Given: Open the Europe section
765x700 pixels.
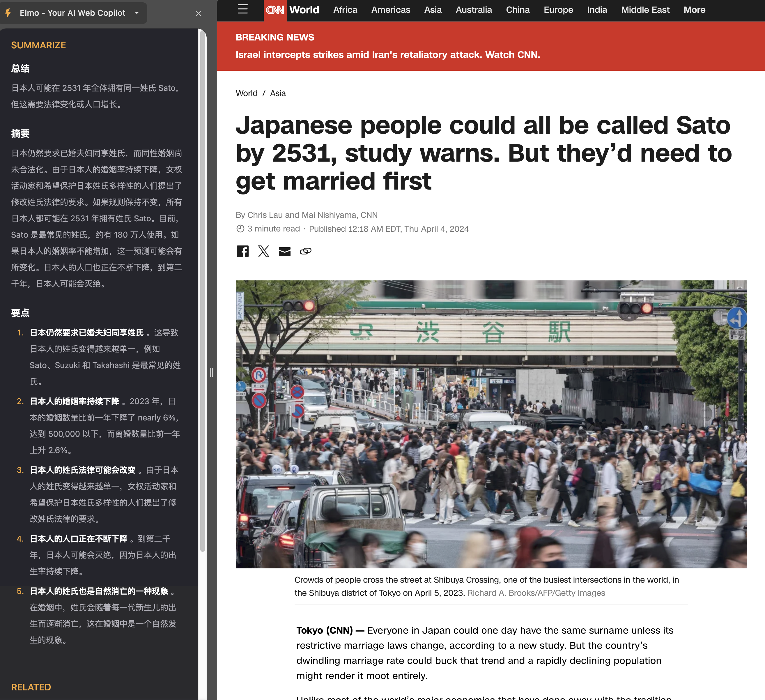Looking at the screenshot, I should pos(558,10).
